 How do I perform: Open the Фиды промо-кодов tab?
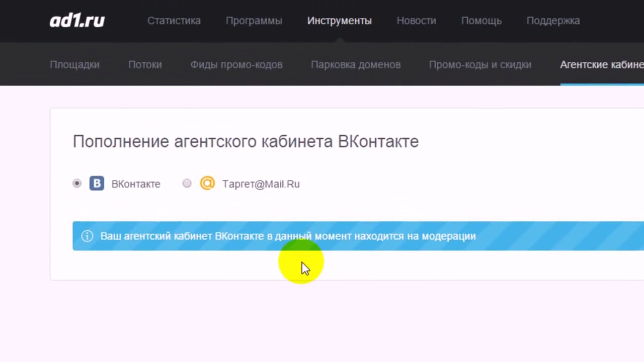click(236, 64)
